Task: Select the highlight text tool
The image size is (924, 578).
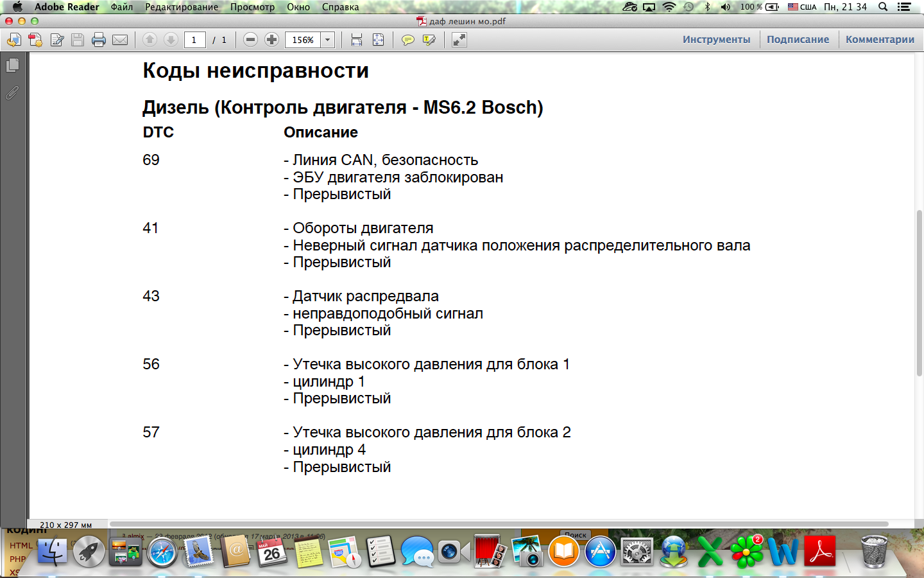Action: pos(429,40)
